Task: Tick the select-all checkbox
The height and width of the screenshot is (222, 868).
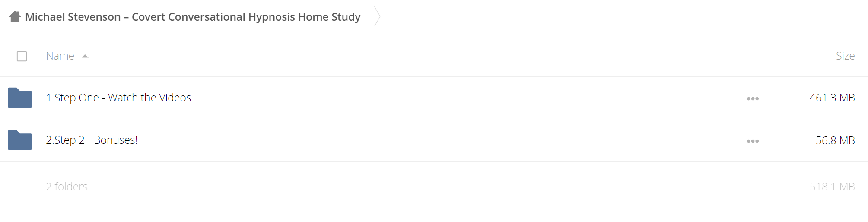Action: 22,57
